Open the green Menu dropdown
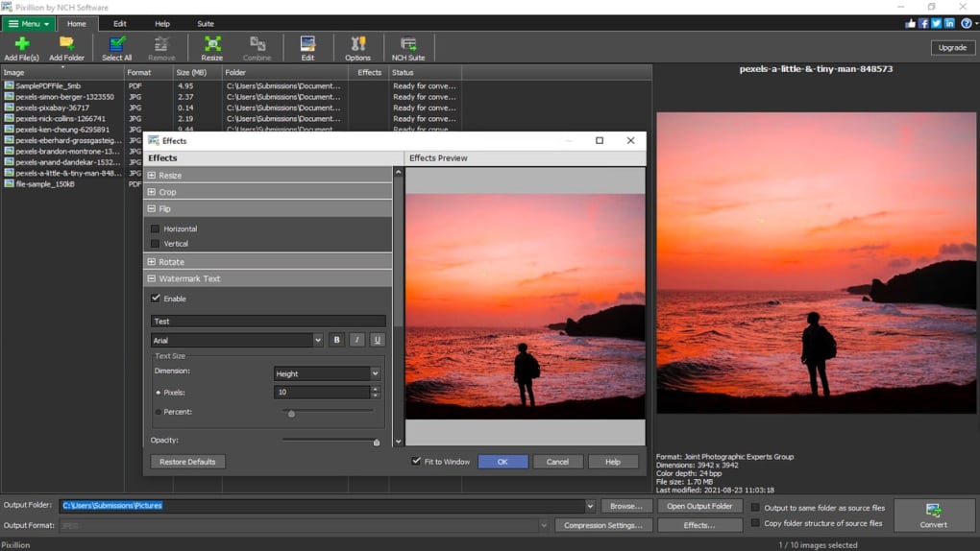Image resolution: width=980 pixels, height=551 pixels. (x=29, y=24)
